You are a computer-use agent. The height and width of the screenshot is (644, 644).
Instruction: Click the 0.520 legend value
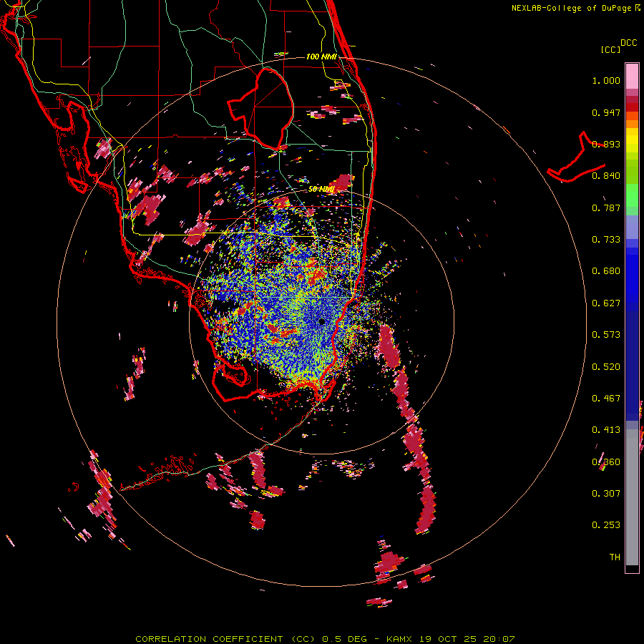[606, 367]
